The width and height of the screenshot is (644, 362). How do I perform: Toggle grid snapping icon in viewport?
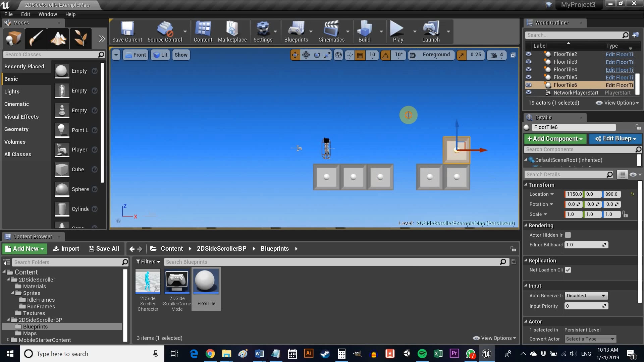360,55
